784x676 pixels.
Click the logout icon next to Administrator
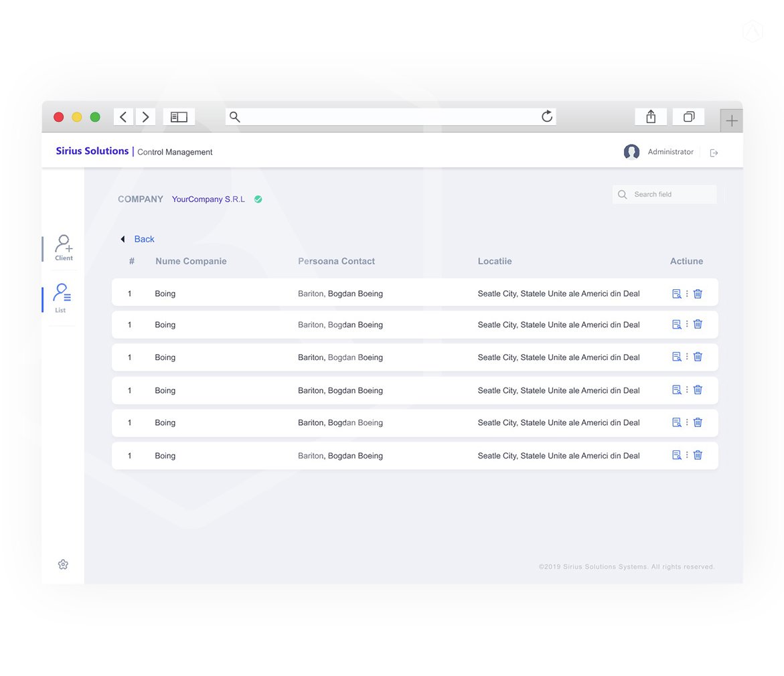[714, 153]
